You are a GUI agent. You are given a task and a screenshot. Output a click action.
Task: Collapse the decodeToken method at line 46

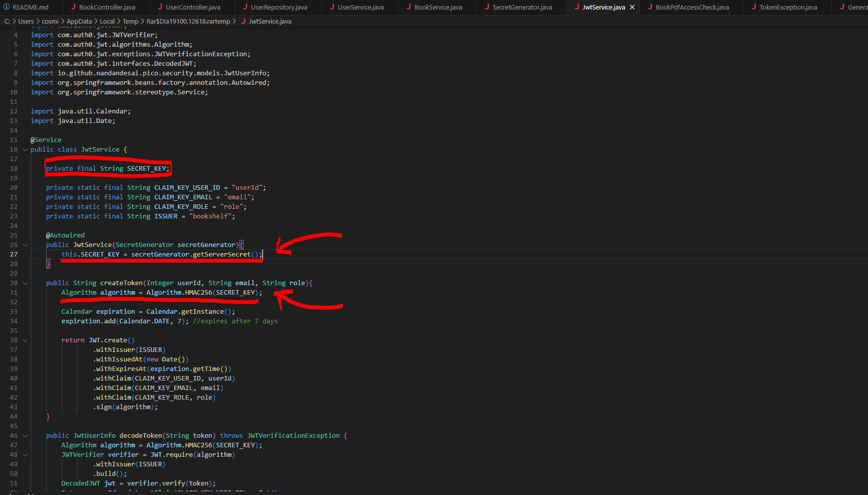(25, 436)
